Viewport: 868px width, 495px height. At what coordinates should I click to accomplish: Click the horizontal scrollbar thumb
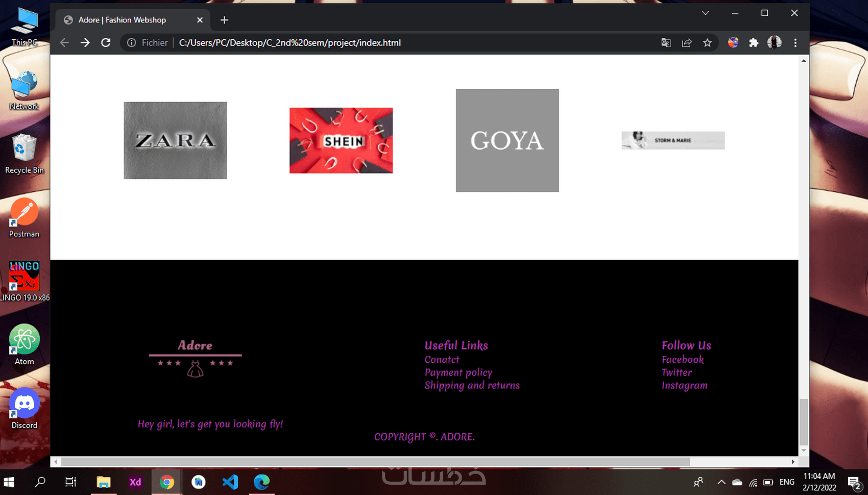[x=376, y=462]
